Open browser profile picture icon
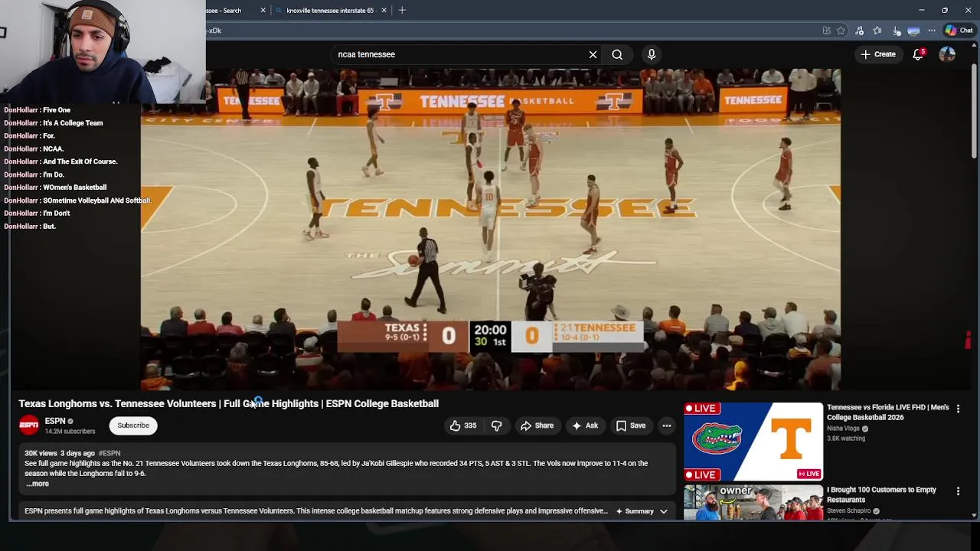This screenshot has height=551, width=980. pyautogui.click(x=913, y=31)
